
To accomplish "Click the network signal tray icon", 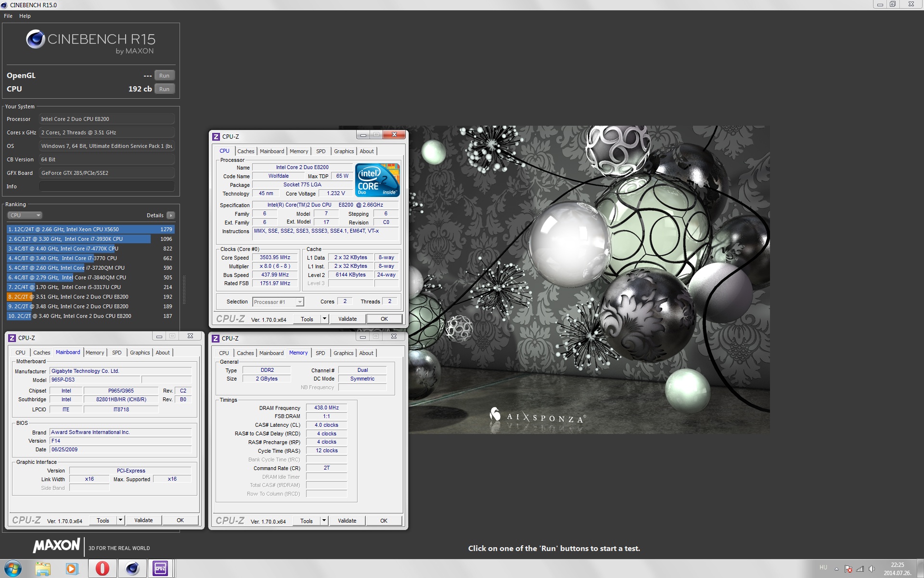I will 860,569.
